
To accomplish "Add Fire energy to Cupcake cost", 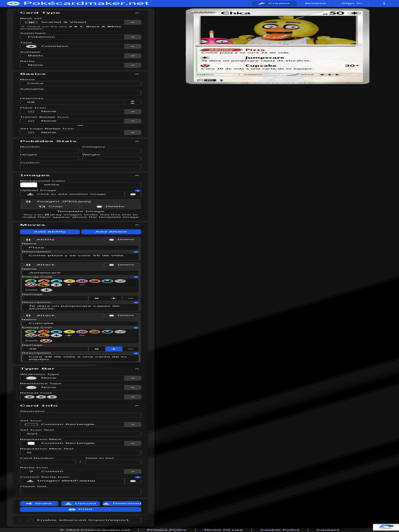I will [x=44, y=332].
